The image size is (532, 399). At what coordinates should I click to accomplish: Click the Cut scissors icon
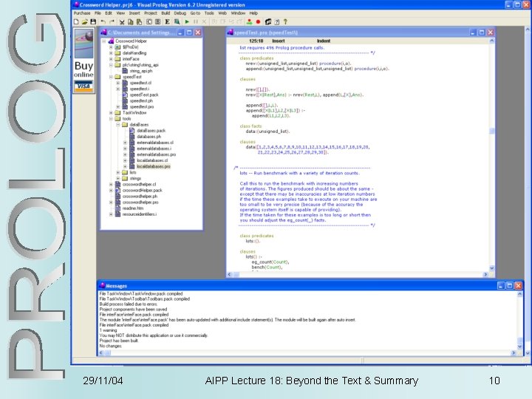122,21
